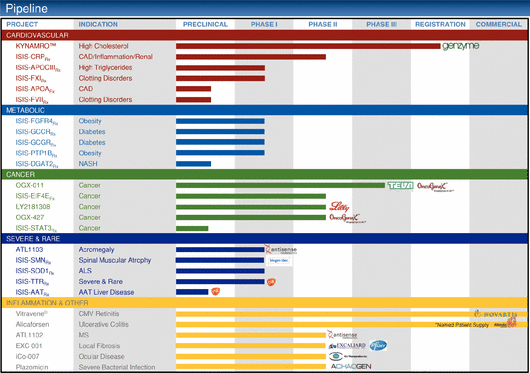530x373 pixels.
Task: Click the GSK logo in the ISIS-TTR row
Action: tap(271, 281)
